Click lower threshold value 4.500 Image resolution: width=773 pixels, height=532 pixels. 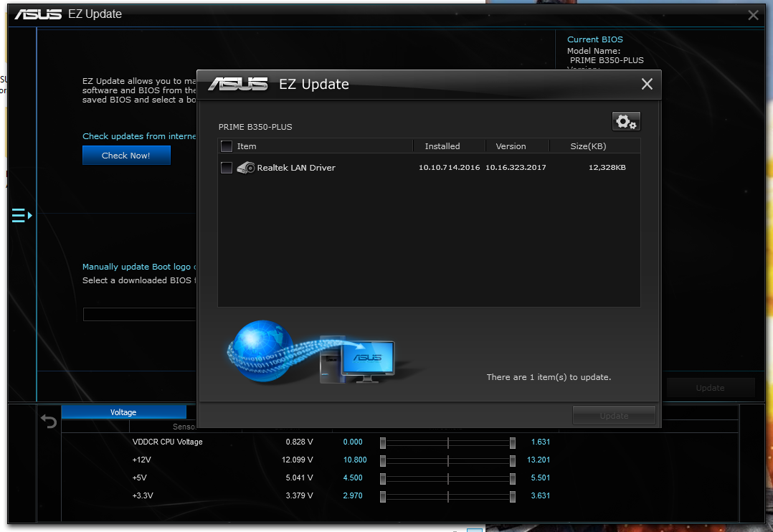pyautogui.click(x=353, y=478)
